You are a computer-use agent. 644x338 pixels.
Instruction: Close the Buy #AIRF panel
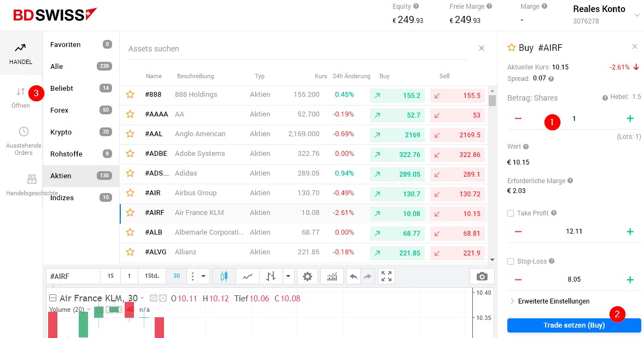[x=635, y=47]
